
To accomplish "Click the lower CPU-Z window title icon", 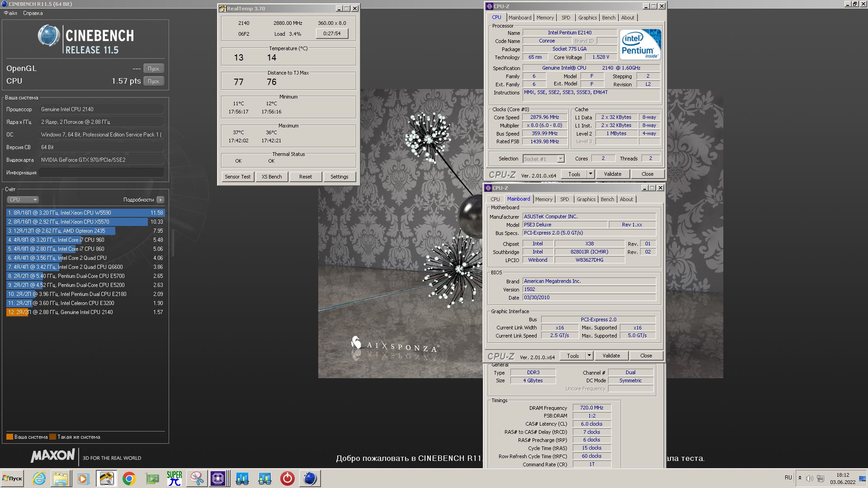I will 488,188.
